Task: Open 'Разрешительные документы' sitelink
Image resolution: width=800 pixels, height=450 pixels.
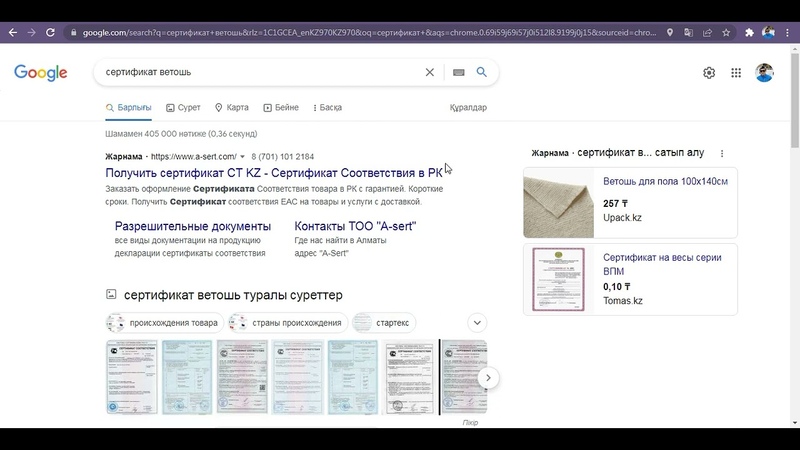Action: pos(193,226)
